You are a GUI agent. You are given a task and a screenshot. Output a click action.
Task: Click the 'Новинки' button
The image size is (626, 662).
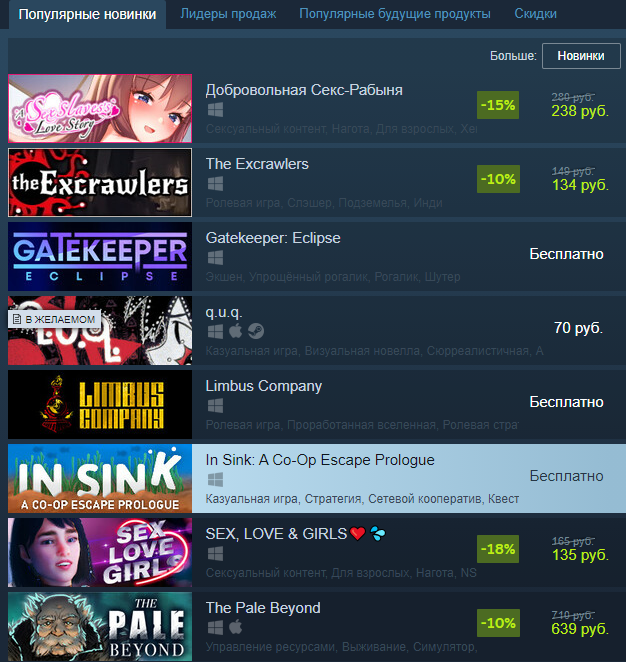pyautogui.click(x=581, y=56)
